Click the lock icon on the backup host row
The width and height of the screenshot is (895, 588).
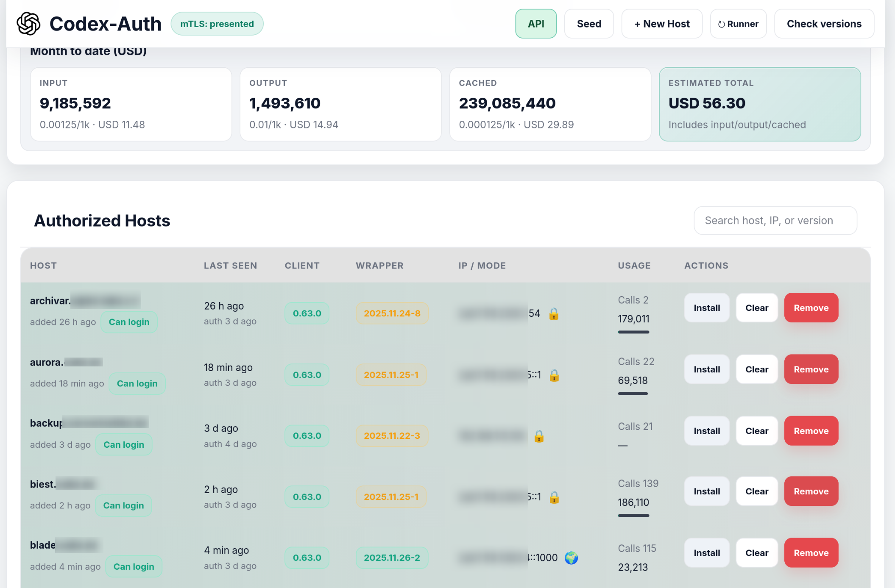click(539, 436)
